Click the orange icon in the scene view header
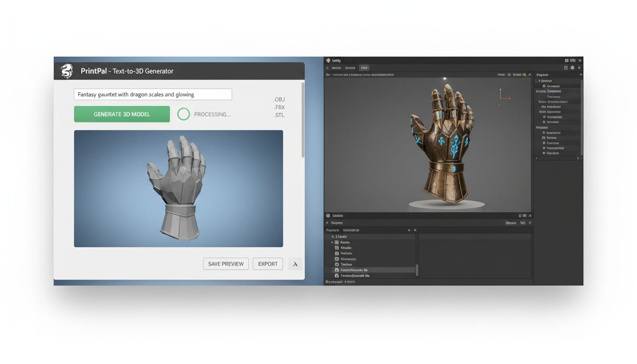The image size is (637, 364). (524, 75)
